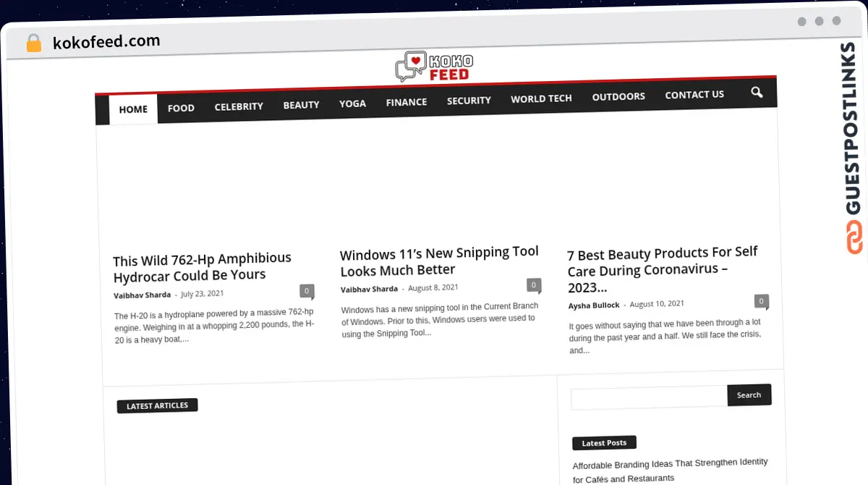This screenshot has height=485, width=868.
Task: Open the 7 Best Beauty Products article
Action: [x=663, y=261]
